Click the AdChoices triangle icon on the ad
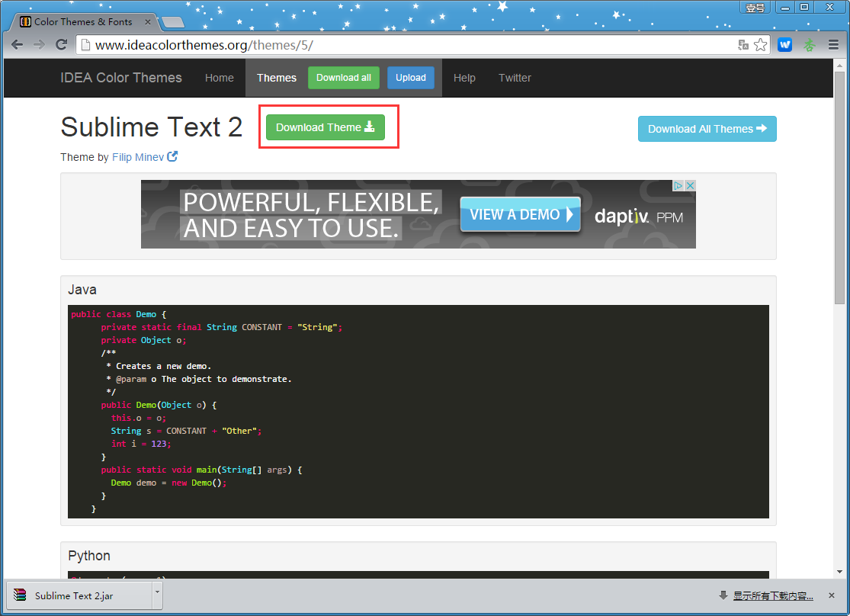Image resolution: width=850 pixels, height=616 pixels. click(678, 185)
